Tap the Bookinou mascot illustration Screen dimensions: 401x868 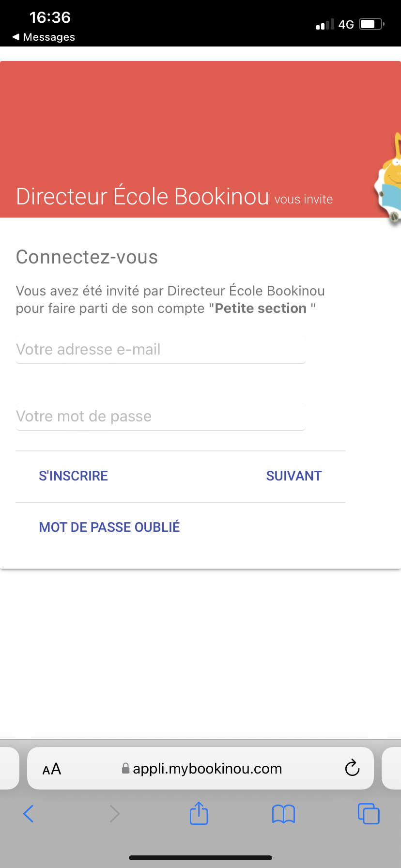[x=389, y=178]
